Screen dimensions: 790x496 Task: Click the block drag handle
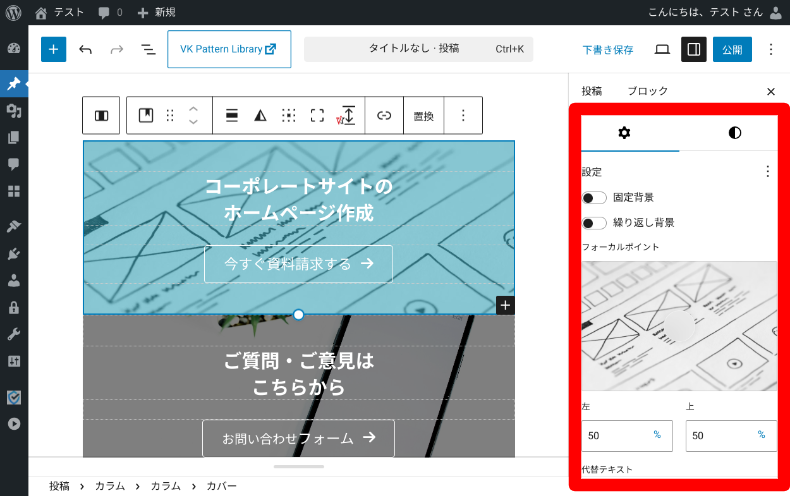click(170, 115)
